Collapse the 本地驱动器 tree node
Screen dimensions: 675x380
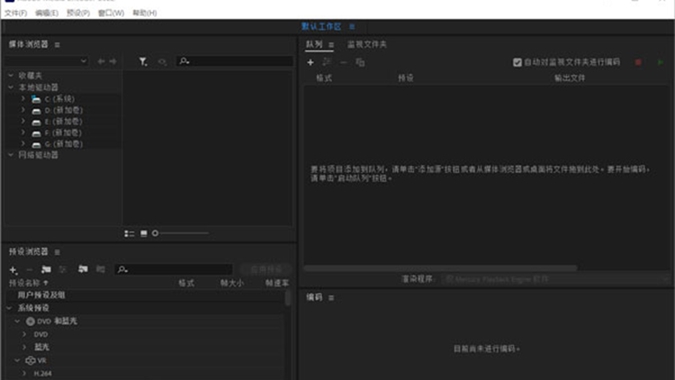click(x=11, y=87)
